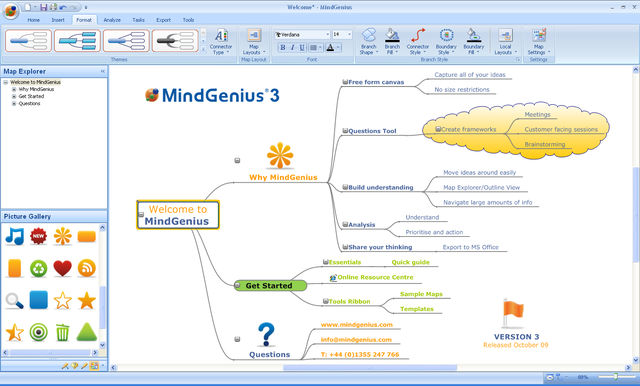
Task: Click the Connector Type icon
Action: pos(221,41)
